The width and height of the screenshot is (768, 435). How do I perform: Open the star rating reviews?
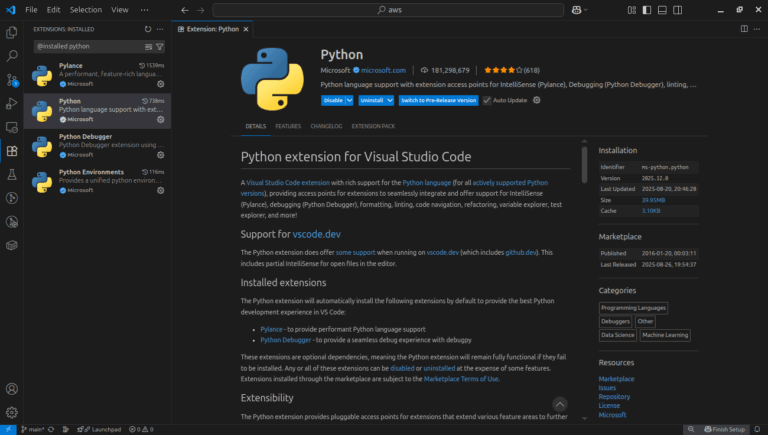(x=511, y=71)
